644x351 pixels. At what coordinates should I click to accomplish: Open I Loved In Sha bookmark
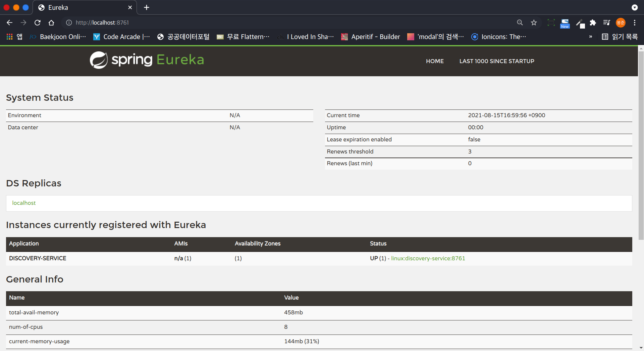[x=305, y=37]
